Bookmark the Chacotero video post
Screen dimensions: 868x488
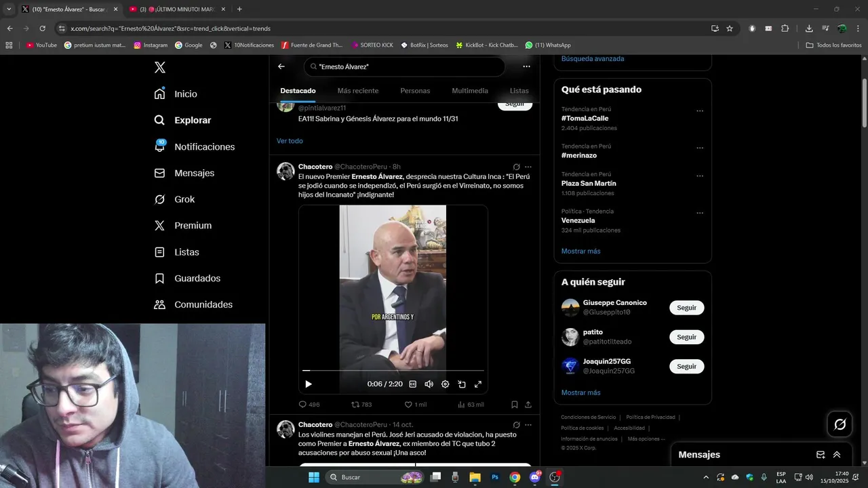[x=515, y=405]
